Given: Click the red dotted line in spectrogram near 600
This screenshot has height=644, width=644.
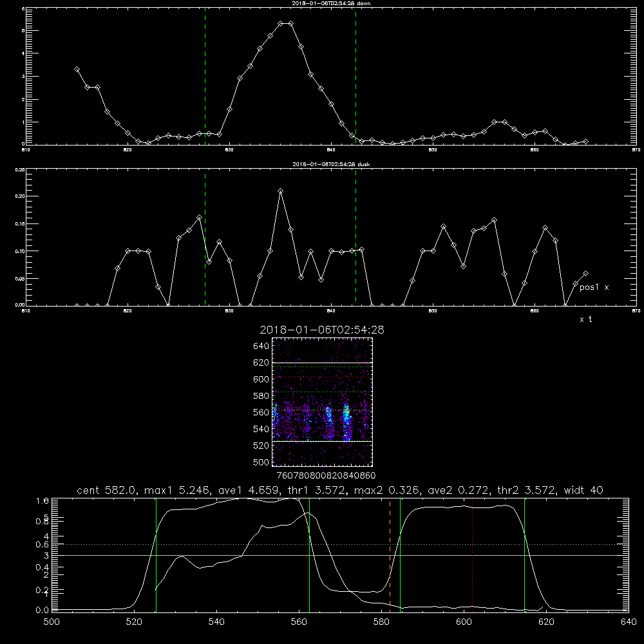Looking at the screenshot, I should tap(322, 377).
